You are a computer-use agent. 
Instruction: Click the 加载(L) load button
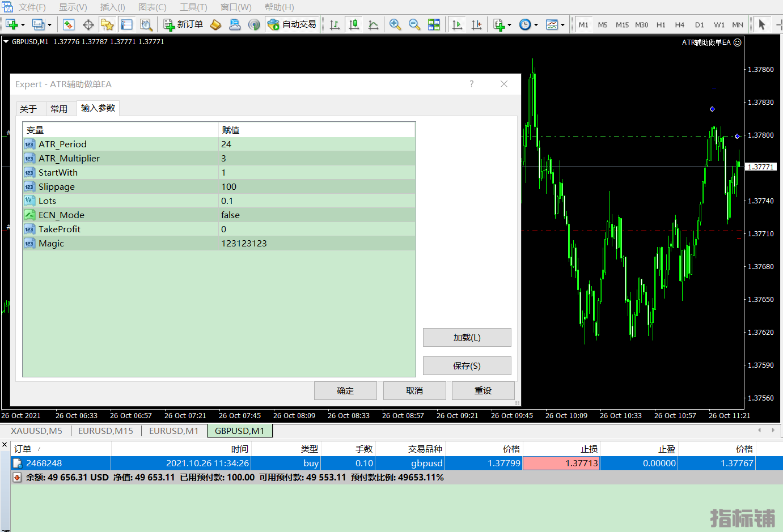tap(467, 338)
